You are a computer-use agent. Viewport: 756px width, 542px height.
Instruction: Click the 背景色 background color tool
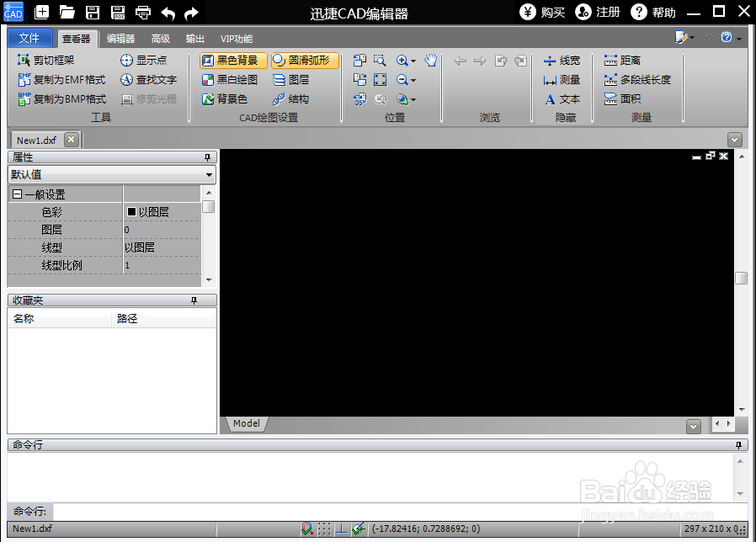(225, 98)
